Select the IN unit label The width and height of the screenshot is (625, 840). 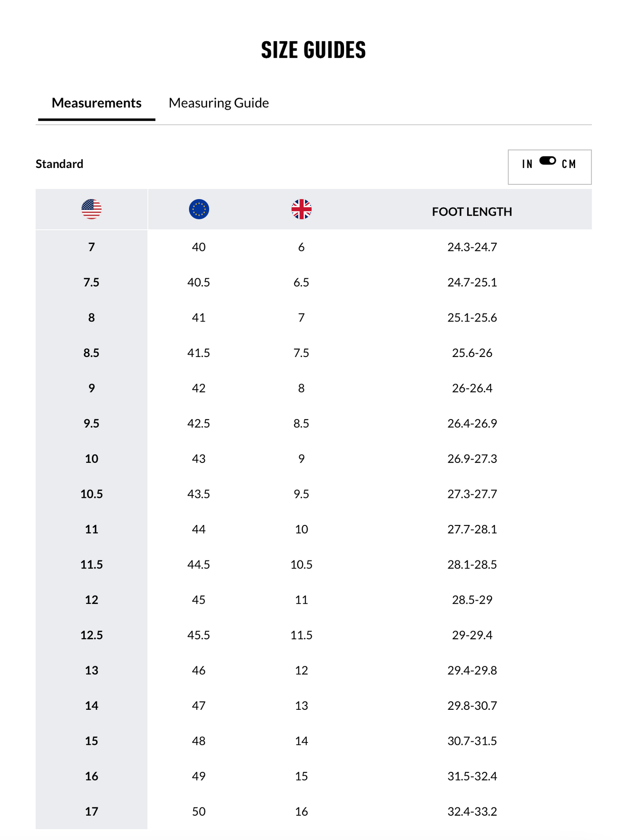pos(527,164)
